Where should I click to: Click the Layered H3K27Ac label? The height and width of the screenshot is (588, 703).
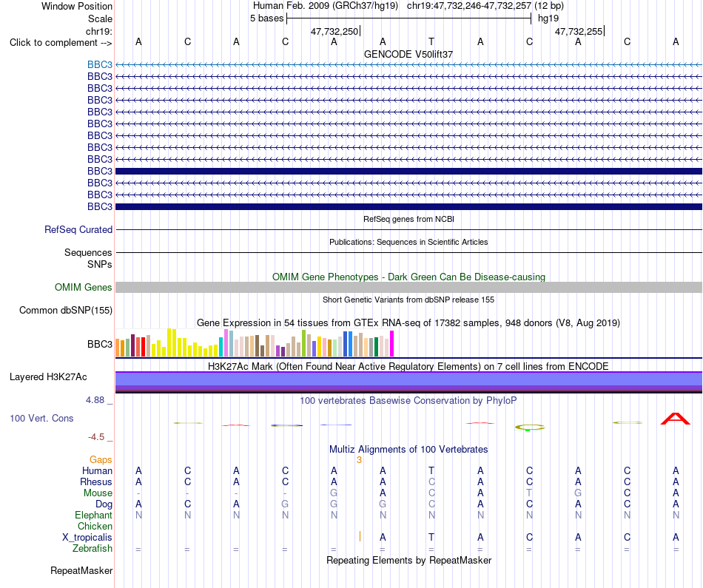click(x=48, y=377)
